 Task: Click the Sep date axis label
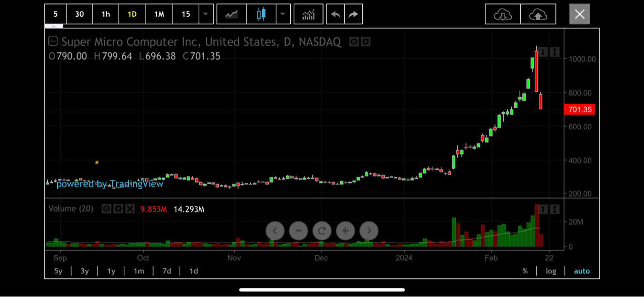pos(60,258)
